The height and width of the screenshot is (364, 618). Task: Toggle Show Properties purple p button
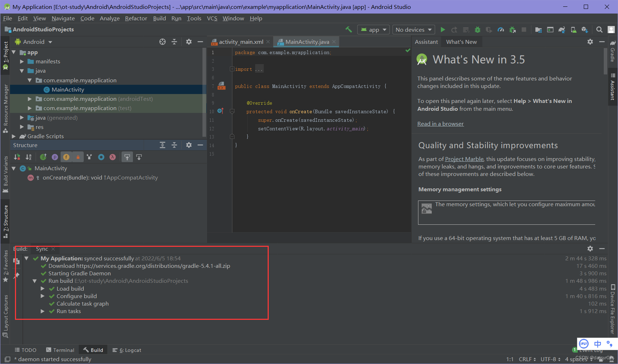tap(55, 157)
